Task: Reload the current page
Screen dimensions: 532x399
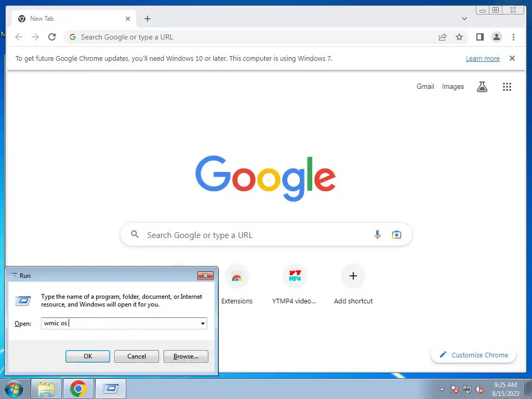Action: 52,37
